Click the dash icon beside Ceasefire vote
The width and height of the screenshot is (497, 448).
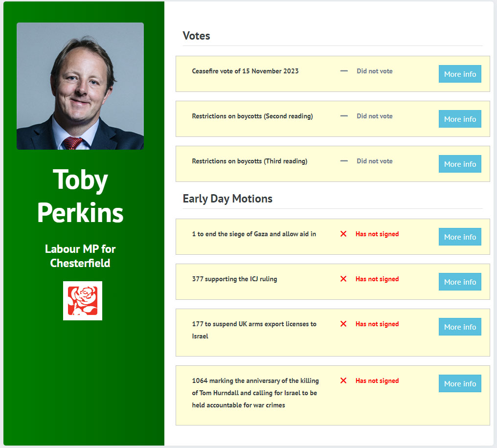pos(344,71)
